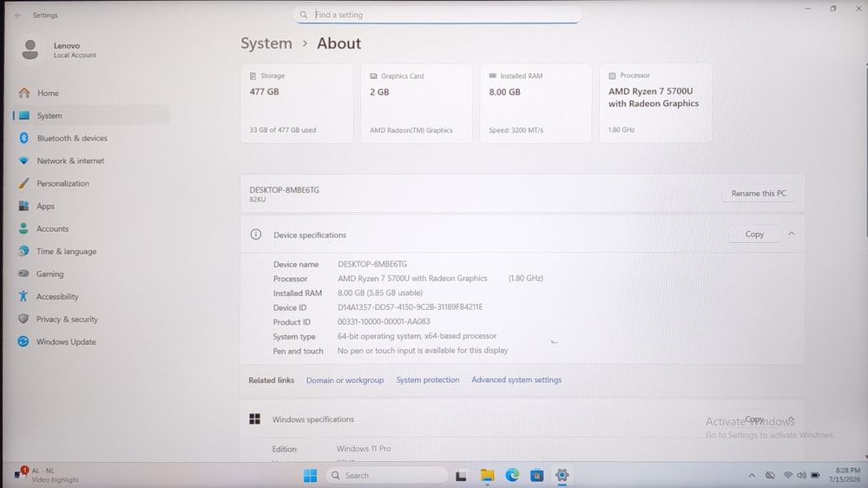Open Personalization settings
This screenshot has width=868, height=488.
click(x=91, y=183)
